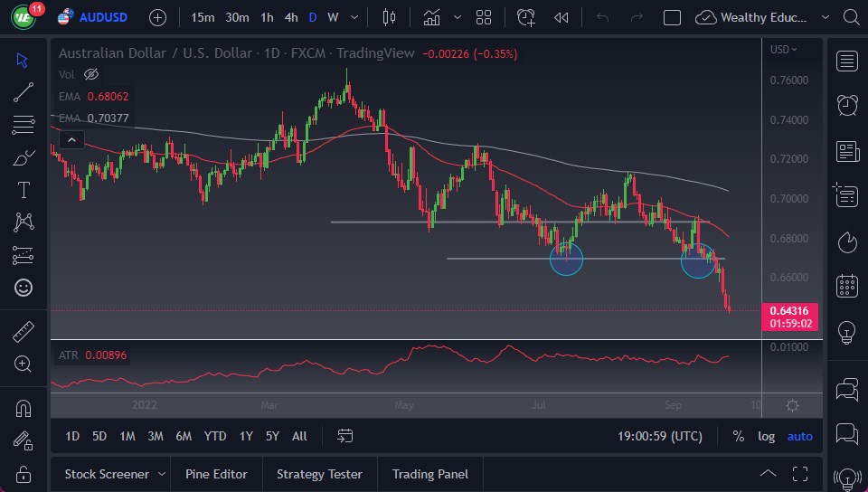Open the text annotation tool
Viewport: 868px width, 492px height.
(x=24, y=190)
